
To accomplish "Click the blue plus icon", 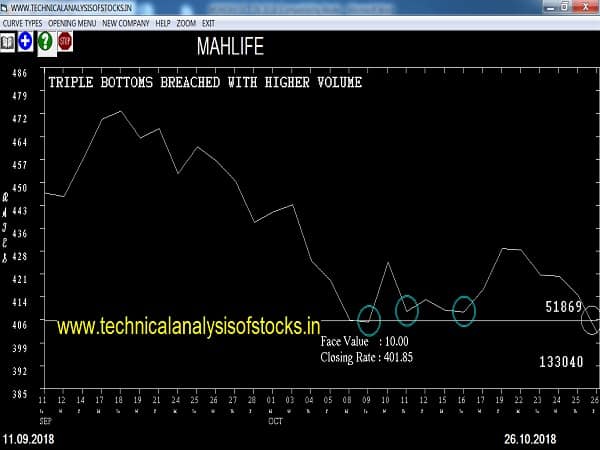I will click(x=26, y=41).
